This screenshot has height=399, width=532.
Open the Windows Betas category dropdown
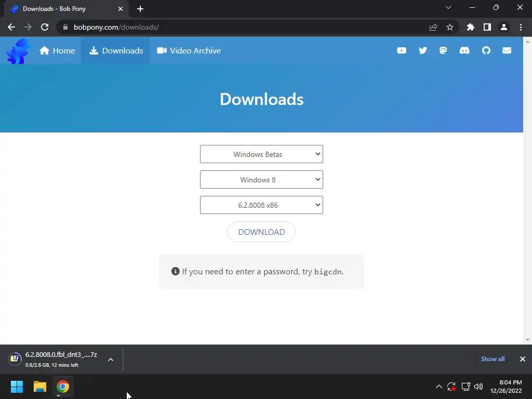click(261, 154)
